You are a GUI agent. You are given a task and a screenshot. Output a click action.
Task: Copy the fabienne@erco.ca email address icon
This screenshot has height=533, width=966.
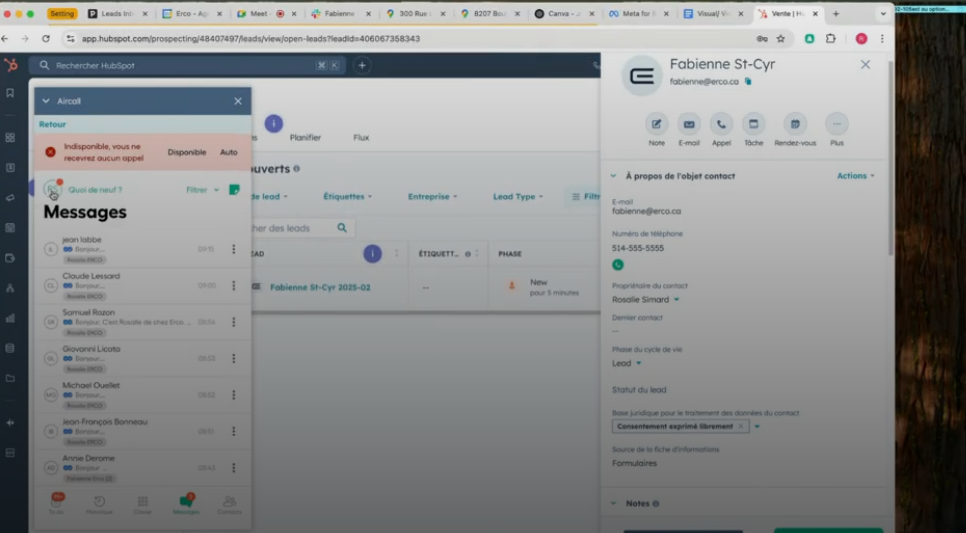(x=748, y=81)
